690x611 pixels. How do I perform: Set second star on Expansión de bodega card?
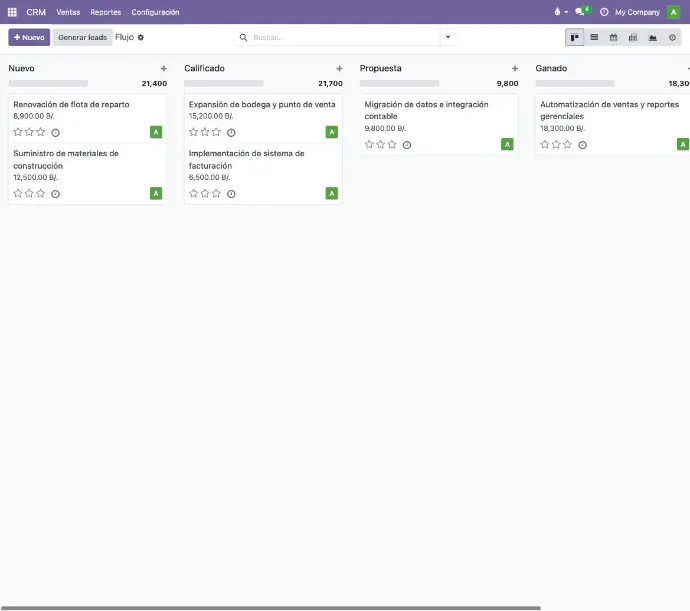click(x=205, y=132)
